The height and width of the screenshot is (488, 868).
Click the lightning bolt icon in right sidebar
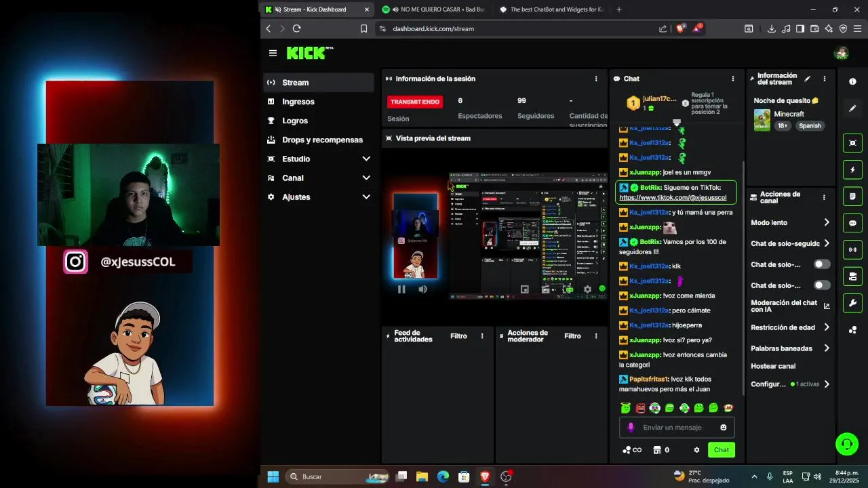tap(852, 169)
